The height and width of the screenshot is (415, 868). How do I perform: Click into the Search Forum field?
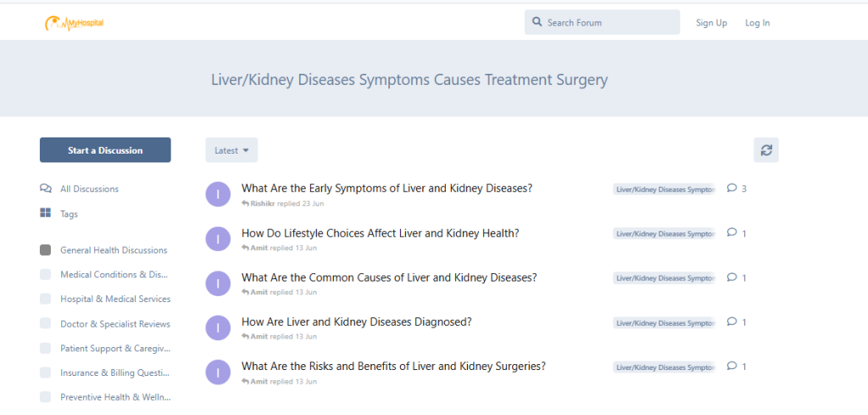click(x=603, y=22)
